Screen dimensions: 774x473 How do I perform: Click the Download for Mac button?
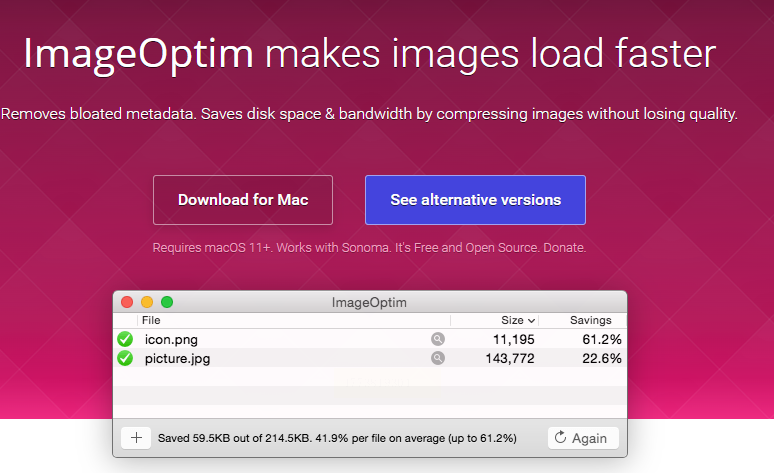(243, 200)
